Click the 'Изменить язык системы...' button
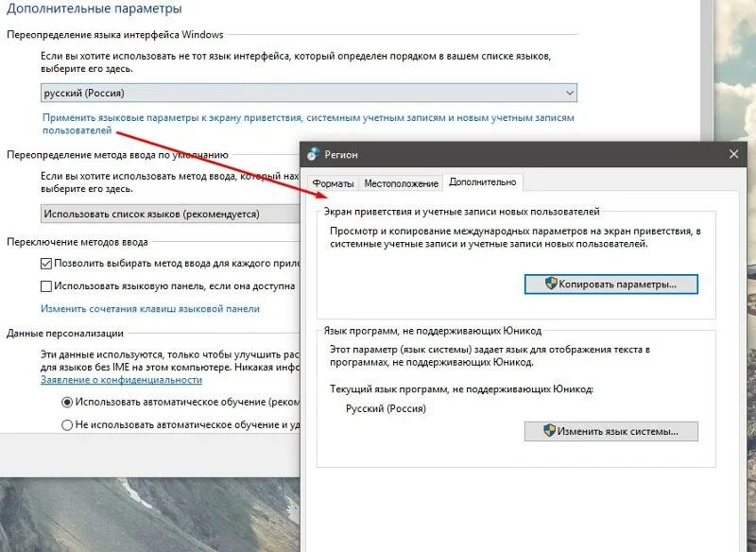The height and width of the screenshot is (552, 756). tap(610, 431)
